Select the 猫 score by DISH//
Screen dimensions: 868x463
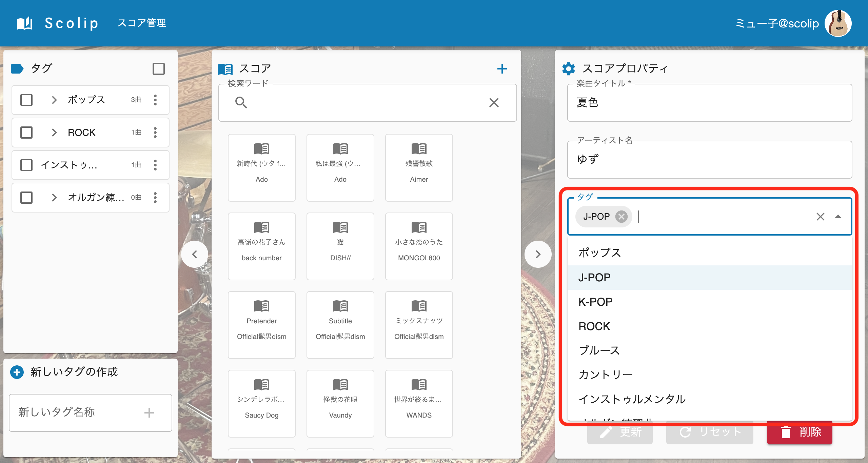(x=340, y=246)
